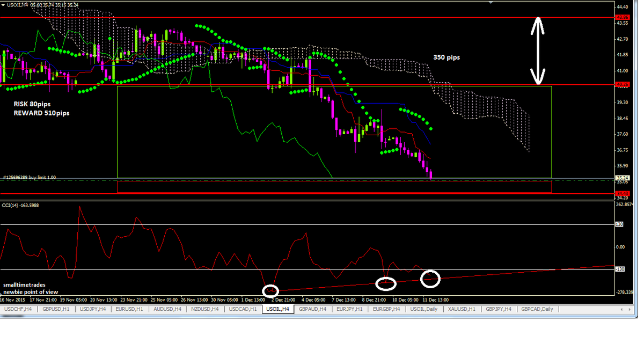Click the 34.43 stop level price label
The image size is (644, 343).
[x=623, y=193]
